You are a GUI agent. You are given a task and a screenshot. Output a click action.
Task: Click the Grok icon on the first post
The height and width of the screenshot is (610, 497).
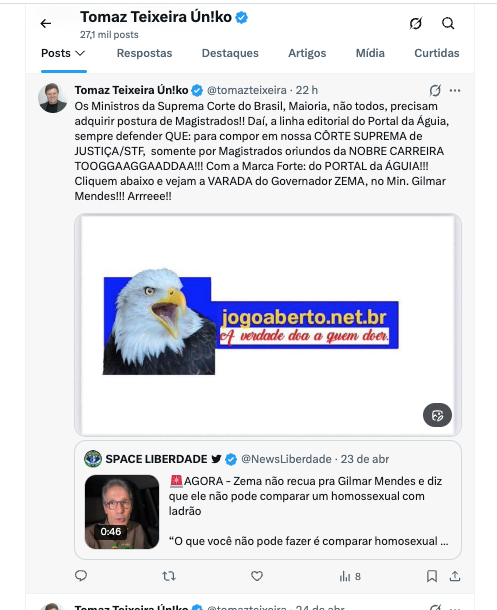click(x=435, y=90)
